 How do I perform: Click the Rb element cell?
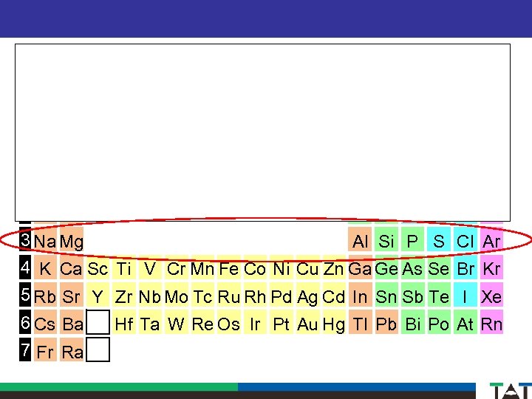pyautogui.click(x=45, y=295)
